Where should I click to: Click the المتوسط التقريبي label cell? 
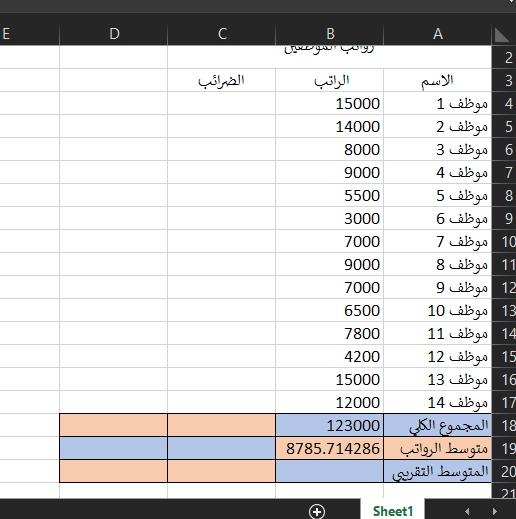click(438, 471)
